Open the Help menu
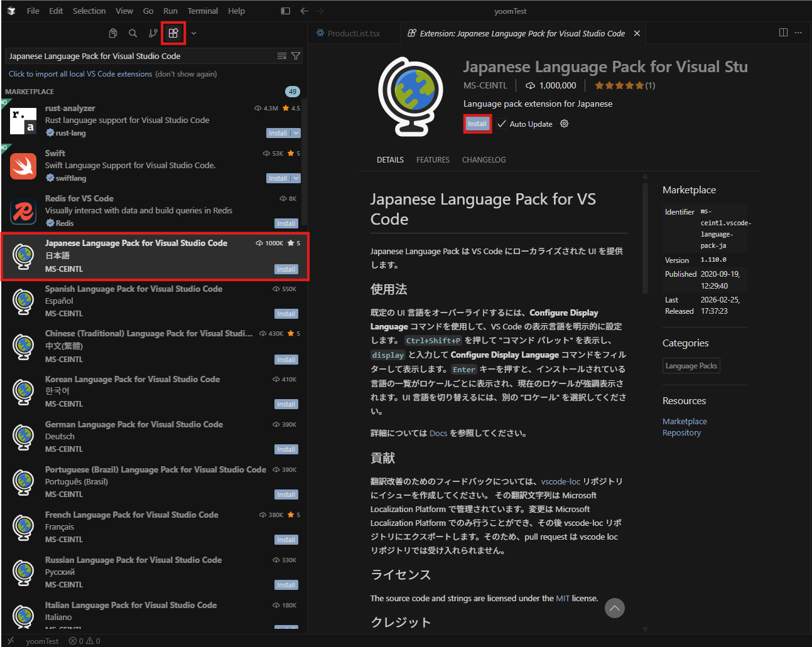Screen dimensions: 812x647 (236, 11)
